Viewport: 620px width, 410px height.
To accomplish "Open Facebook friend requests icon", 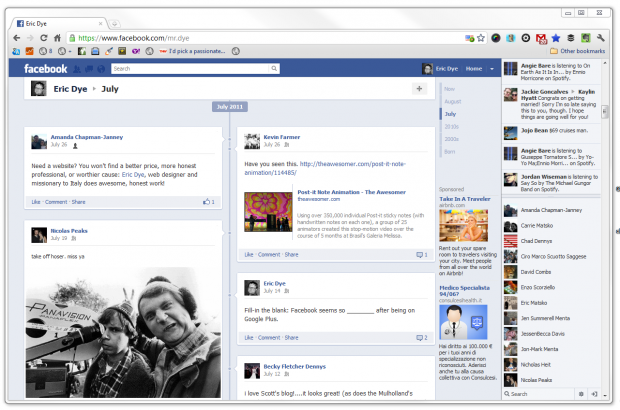I will [77, 69].
